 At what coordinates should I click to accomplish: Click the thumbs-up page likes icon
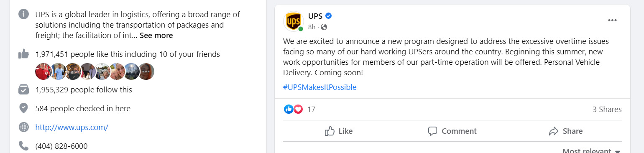click(24, 54)
